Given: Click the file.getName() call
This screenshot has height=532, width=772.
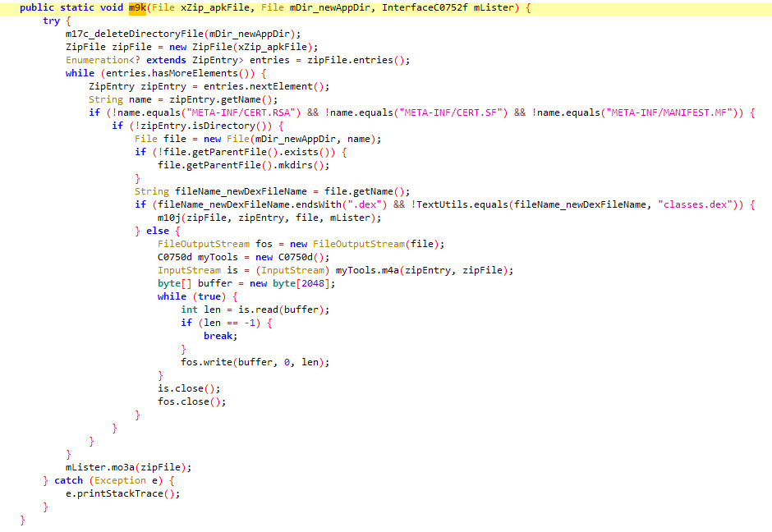Looking at the screenshot, I should coord(365,191).
